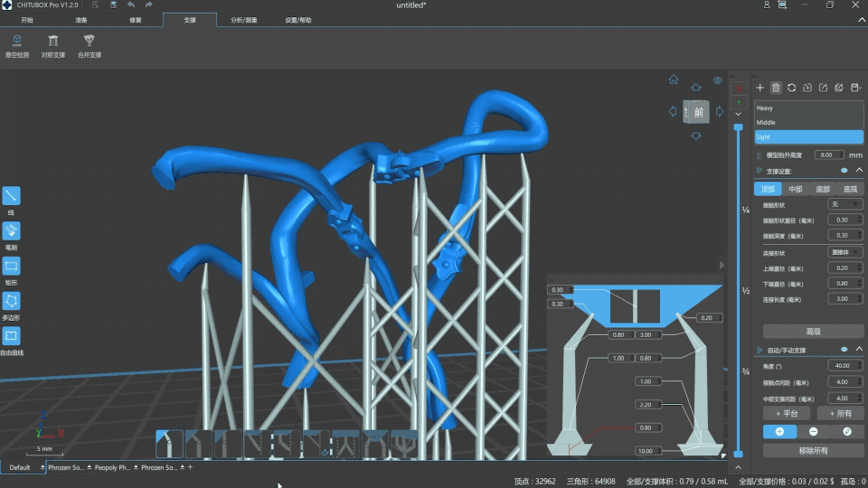Screen dimensions: 868x488
Task: Click the import profile icon
Action: [x=807, y=88]
